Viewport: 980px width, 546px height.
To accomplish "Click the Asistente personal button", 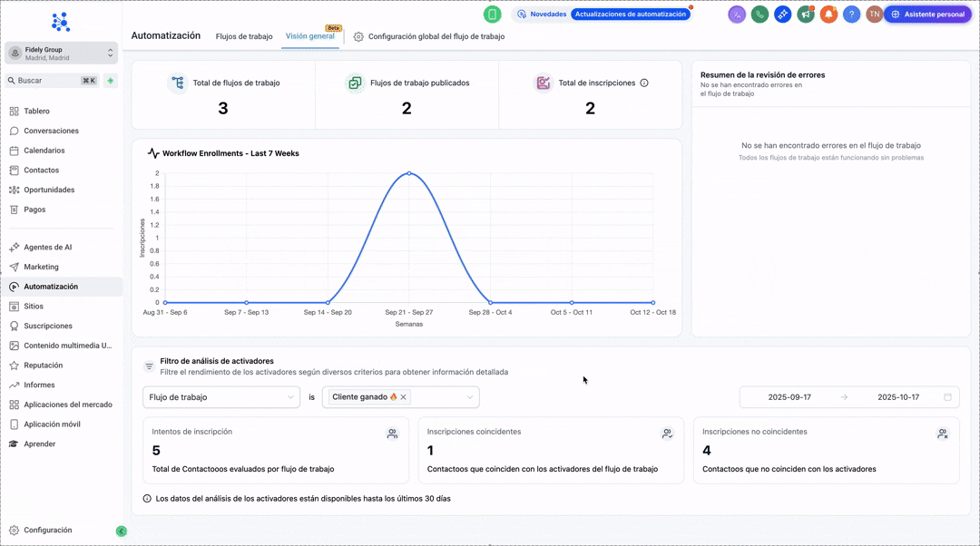I will coord(926,15).
